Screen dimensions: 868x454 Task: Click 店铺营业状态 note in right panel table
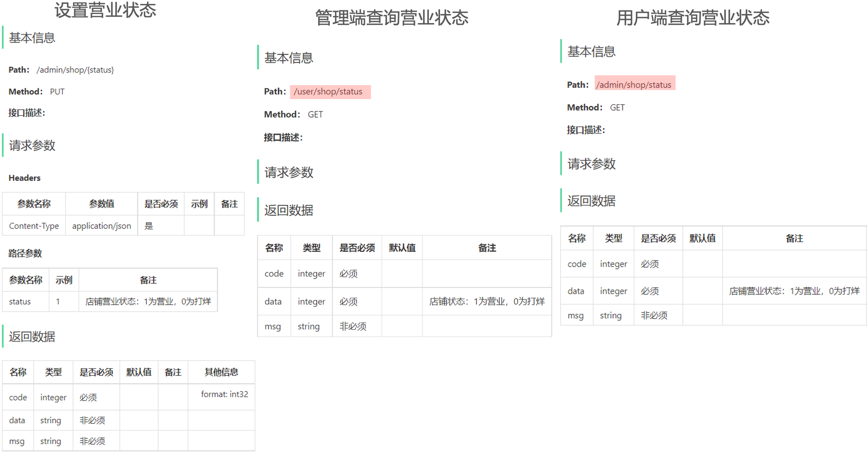coord(794,291)
